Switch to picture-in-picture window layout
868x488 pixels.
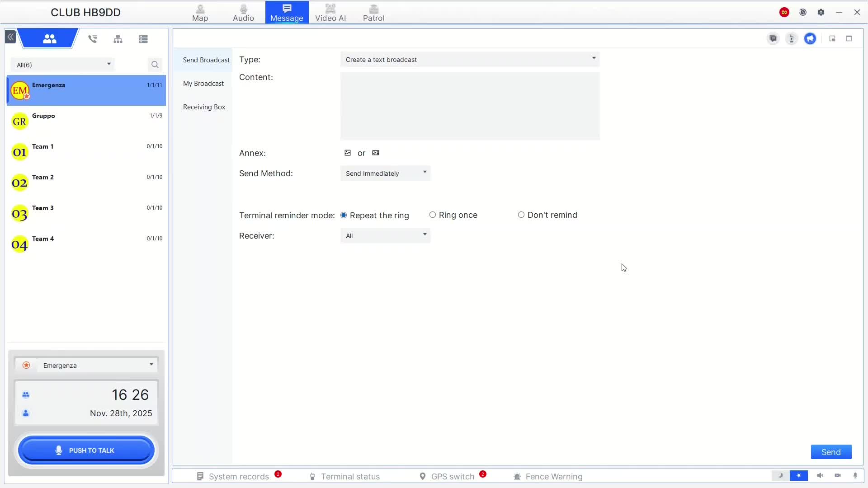(x=832, y=38)
